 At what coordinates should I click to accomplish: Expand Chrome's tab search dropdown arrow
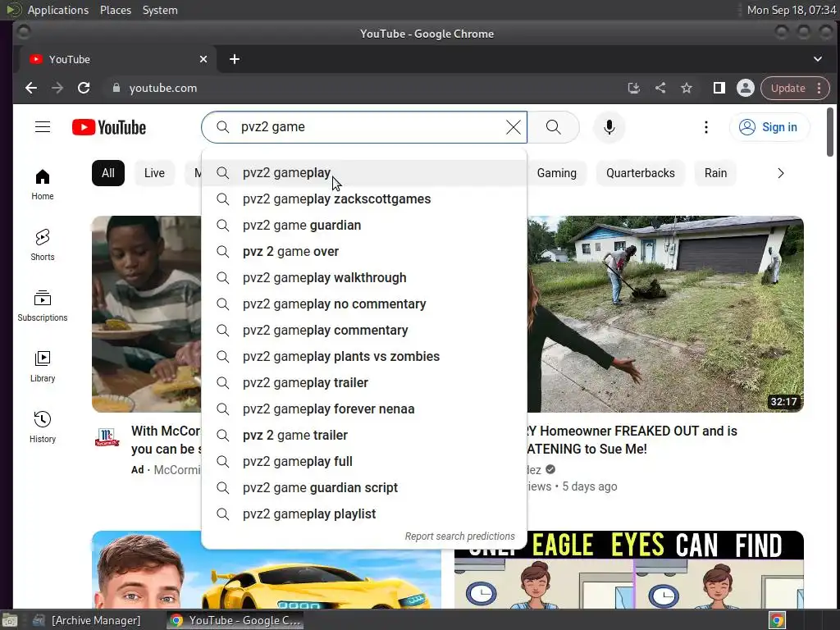pyautogui.click(x=818, y=59)
